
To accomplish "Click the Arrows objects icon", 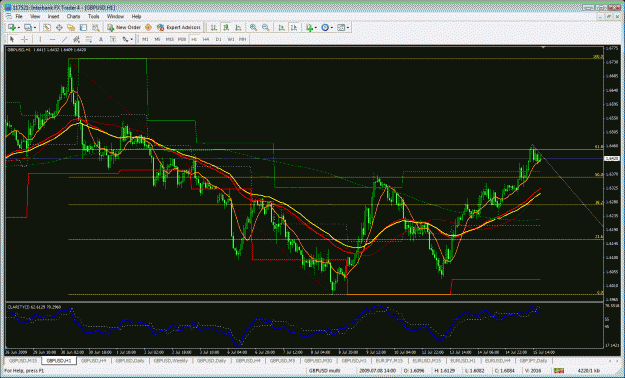I will (x=125, y=39).
